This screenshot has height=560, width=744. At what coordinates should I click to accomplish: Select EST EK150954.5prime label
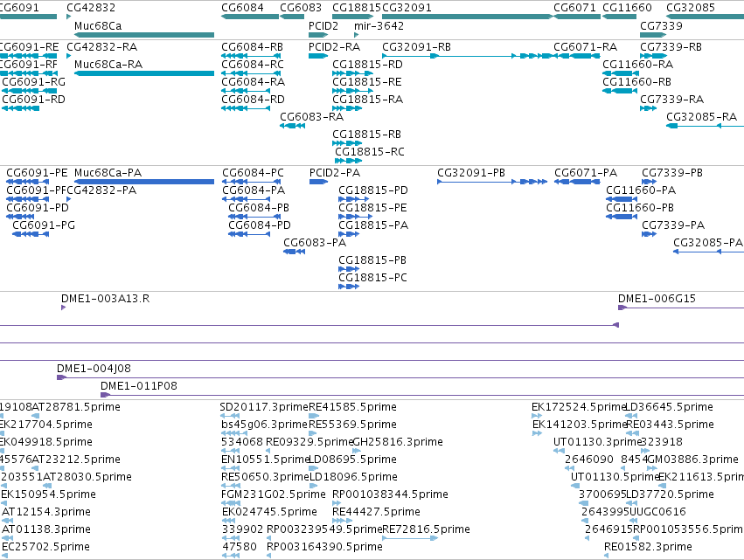48,494
